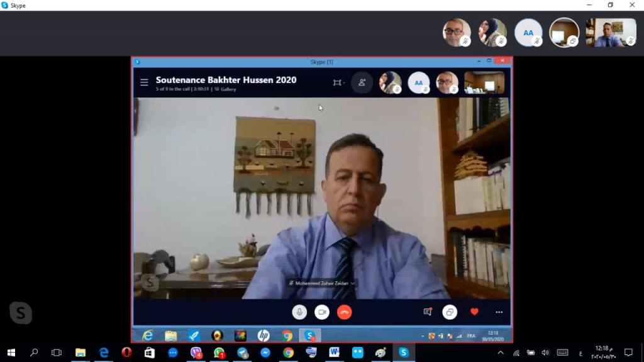Send a heart reaction
The width and height of the screenshot is (644, 362).
(x=474, y=312)
